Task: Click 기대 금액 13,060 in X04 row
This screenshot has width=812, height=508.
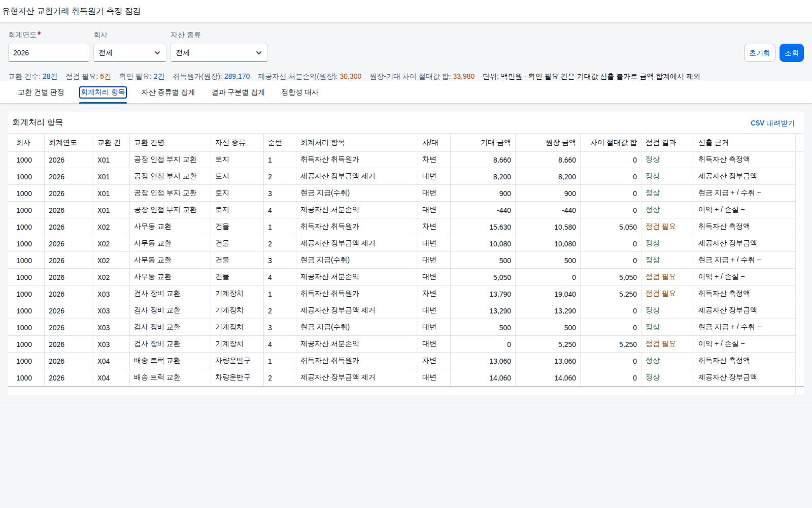Action: pyautogui.click(x=500, y=361)
